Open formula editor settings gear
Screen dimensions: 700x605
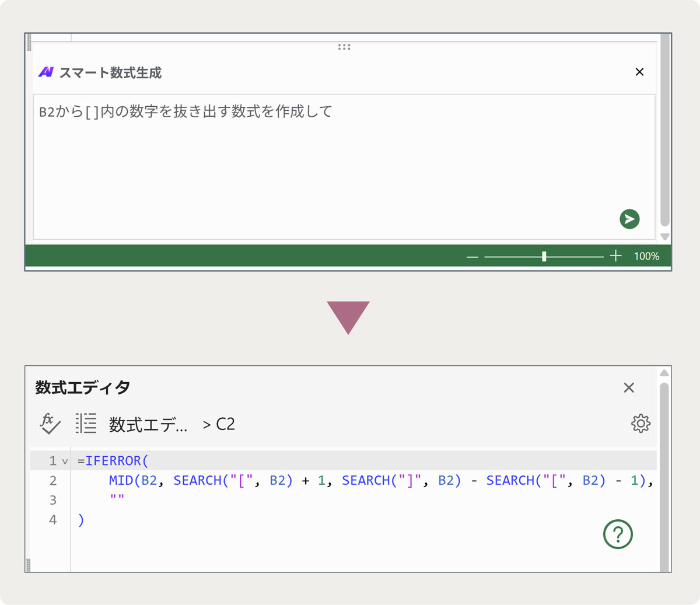point(640,424)
